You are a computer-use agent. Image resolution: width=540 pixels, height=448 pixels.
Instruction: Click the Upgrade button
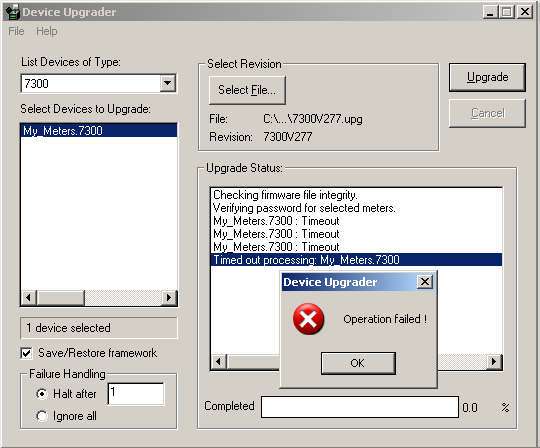(487, 77)
